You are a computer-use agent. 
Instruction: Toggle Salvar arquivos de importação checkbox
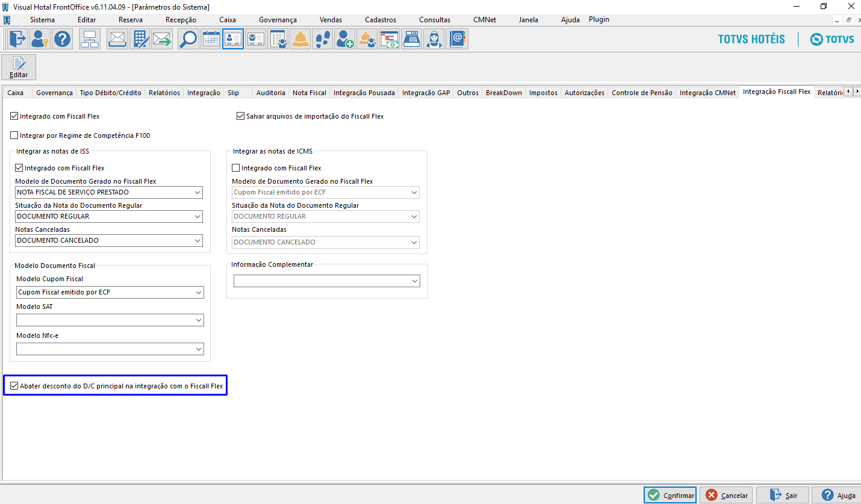point(241,116)
